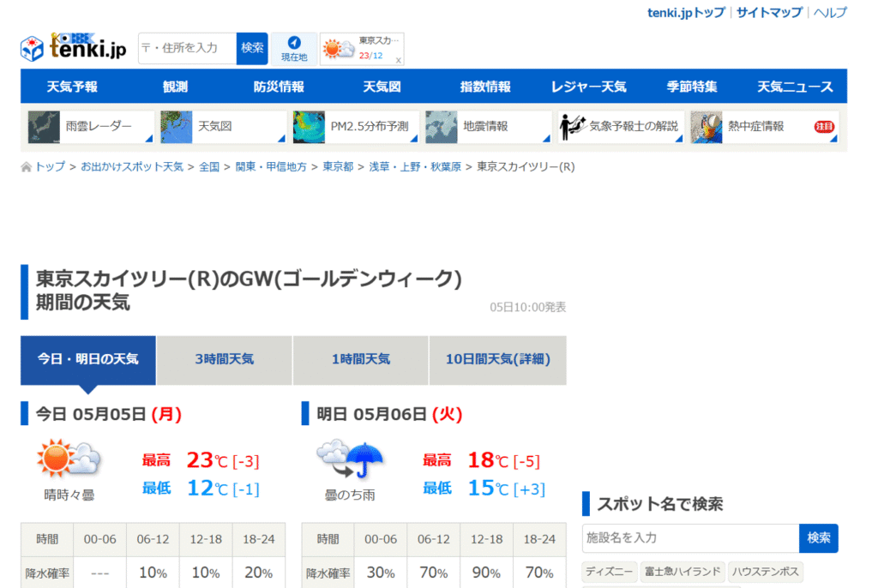Click the 30% rain probability cell
The width and height of the screenshot is (878, 588).
381,573
